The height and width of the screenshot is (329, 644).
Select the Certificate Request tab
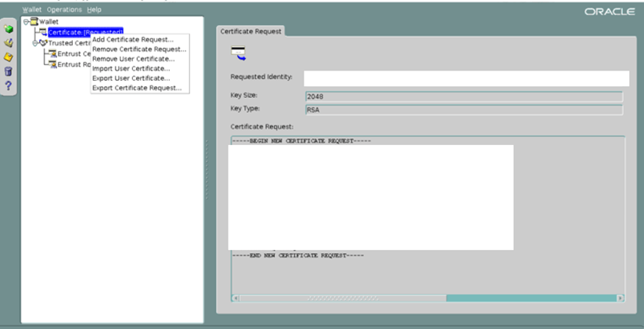(250, 31)
